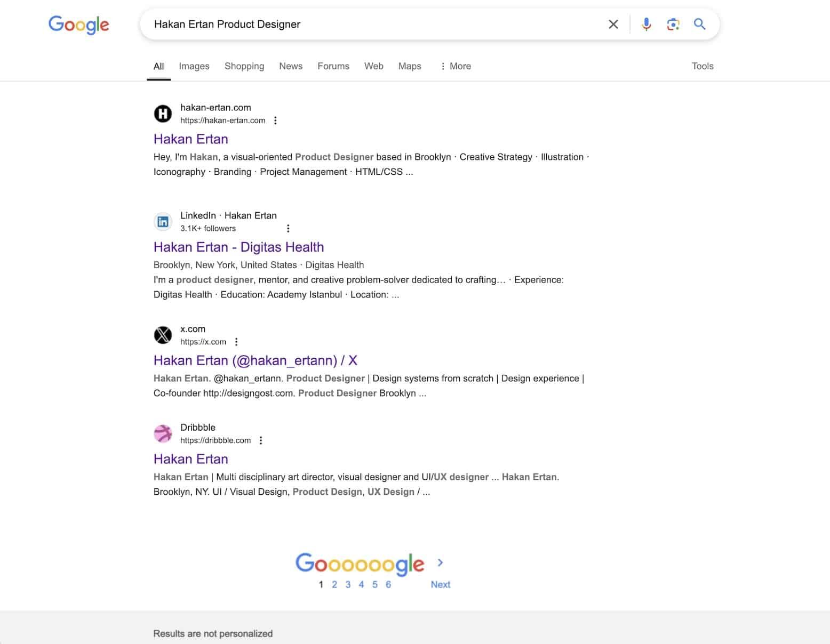830x644 pixels.
Task: Open three-dot menu for x.com result
Action: pos(236,342)
